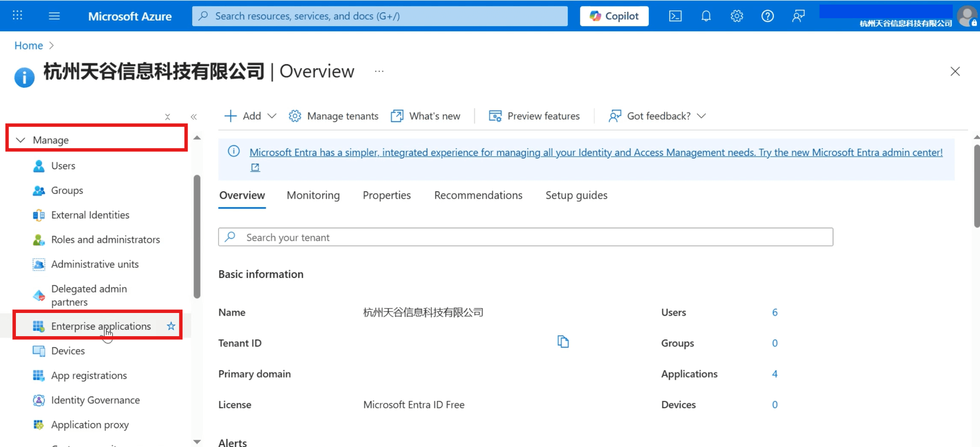Click the Microsoft Azure logo text

tap(130, 16)
